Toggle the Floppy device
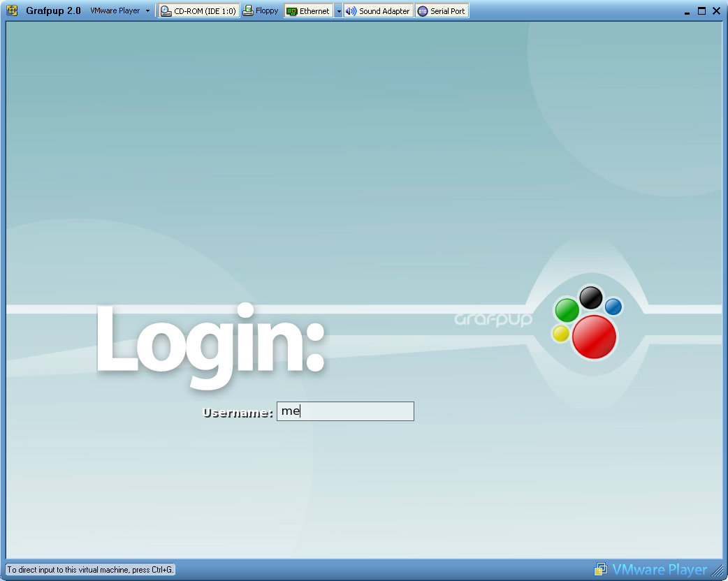 coord(261,10)
